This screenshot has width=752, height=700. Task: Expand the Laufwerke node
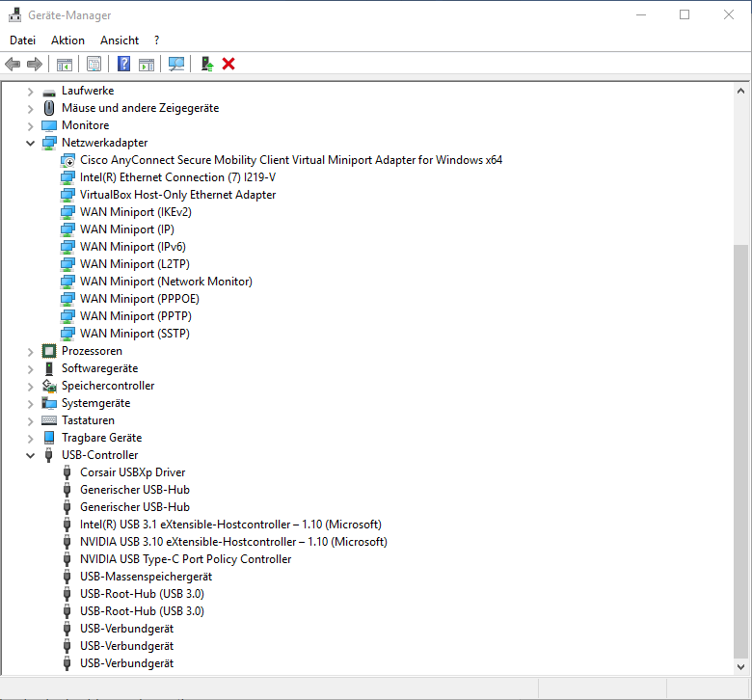[30, 92]
